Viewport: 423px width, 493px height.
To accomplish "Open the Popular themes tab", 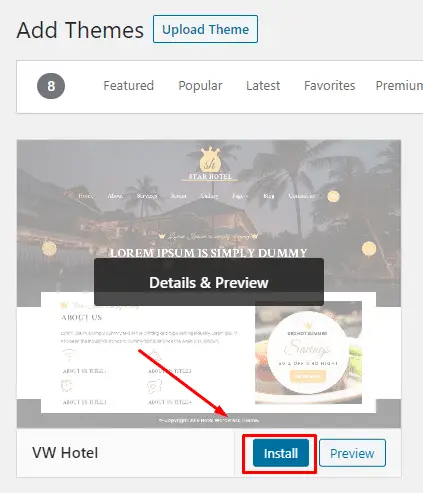I will coord(200,86).
